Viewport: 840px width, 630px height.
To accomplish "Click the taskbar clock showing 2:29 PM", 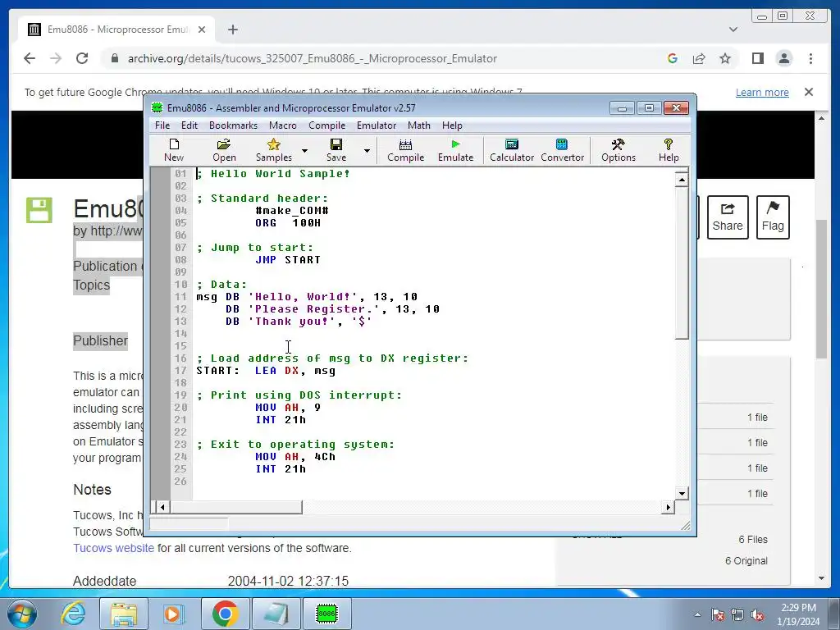I will coord(798,614).
